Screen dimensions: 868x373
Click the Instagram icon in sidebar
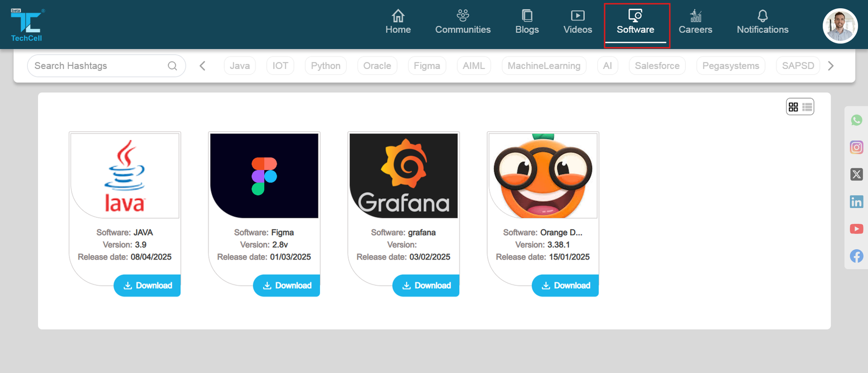point(856,147)
